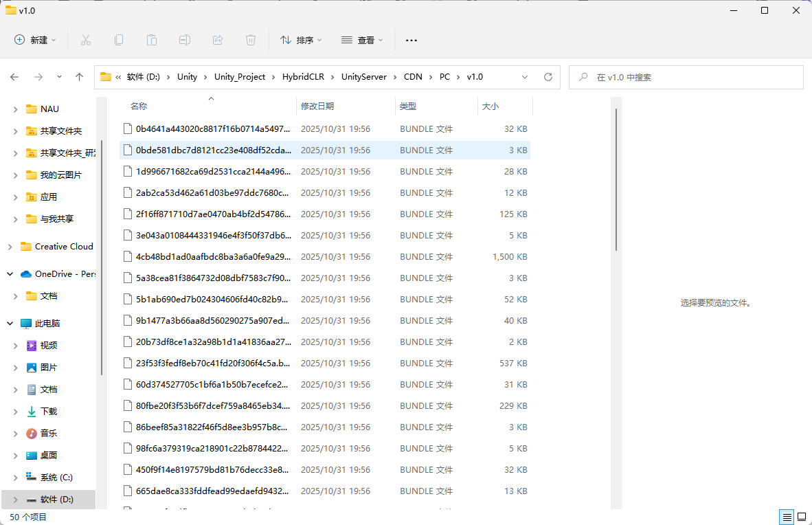Go forward with the right arrow
812x525 pixels.
pyautogui.click(x=38, y=77)
